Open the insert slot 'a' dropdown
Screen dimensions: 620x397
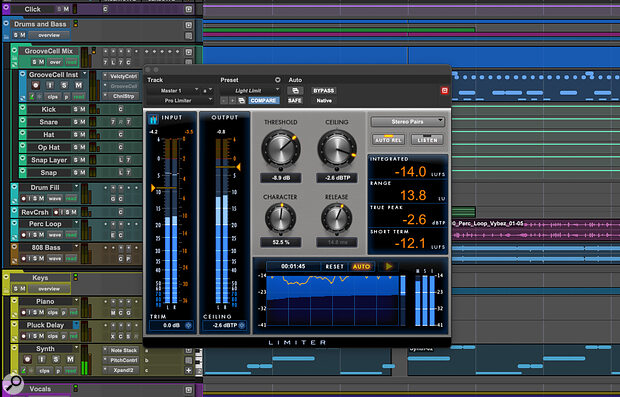click(x=208, y=91)
